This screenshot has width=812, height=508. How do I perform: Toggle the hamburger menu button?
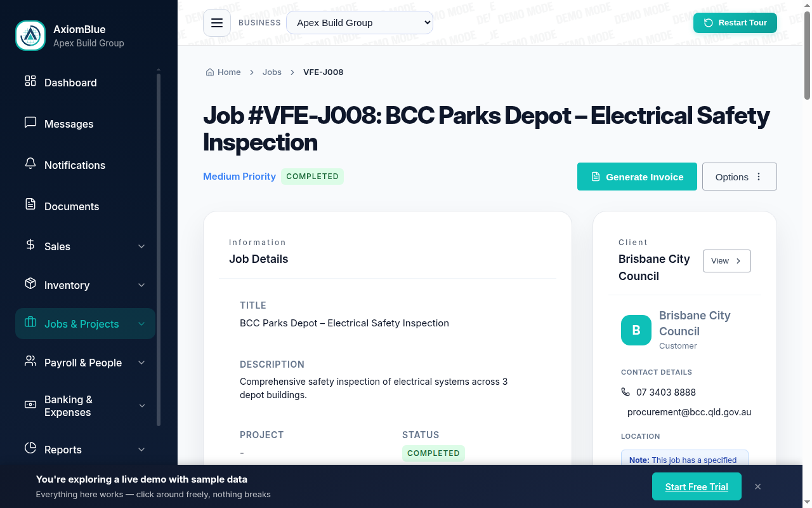(x=217, y=23)
